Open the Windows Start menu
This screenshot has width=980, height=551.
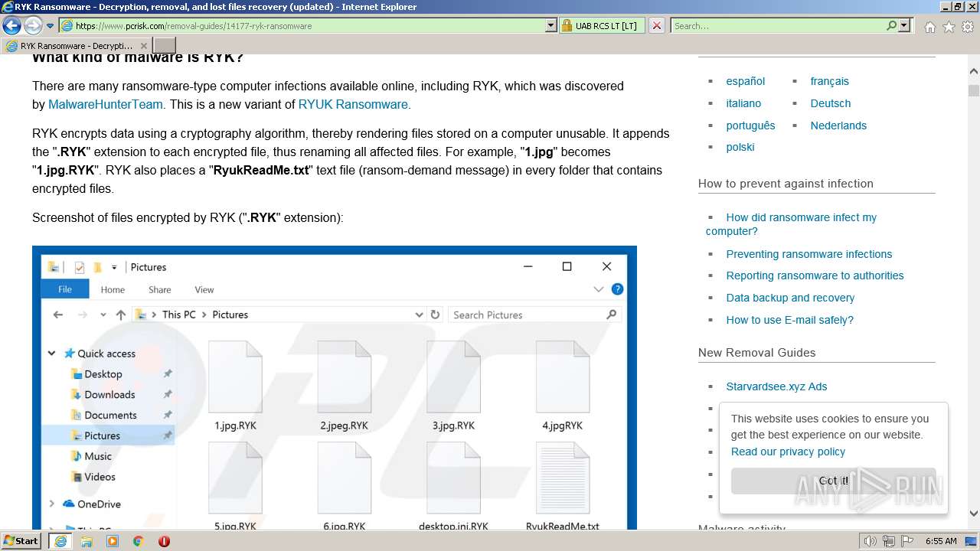pos(21,541)
